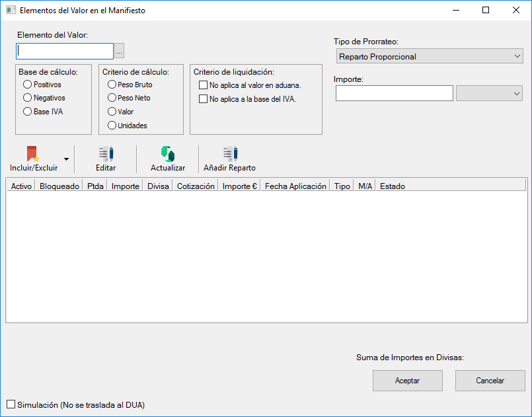Click the Actualizar refresh icon
This screenshot has height=417, width=532.
click(x=168, y=154)
